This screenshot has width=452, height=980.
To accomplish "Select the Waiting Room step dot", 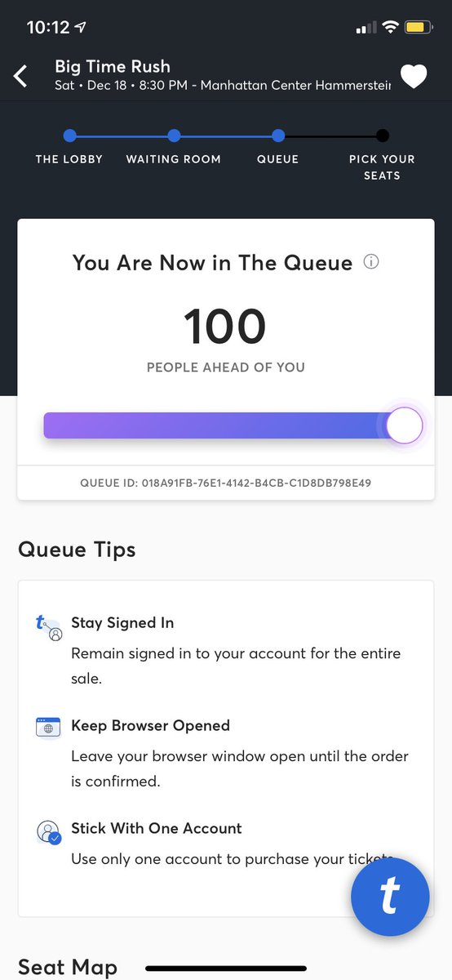I will [174, 136].
